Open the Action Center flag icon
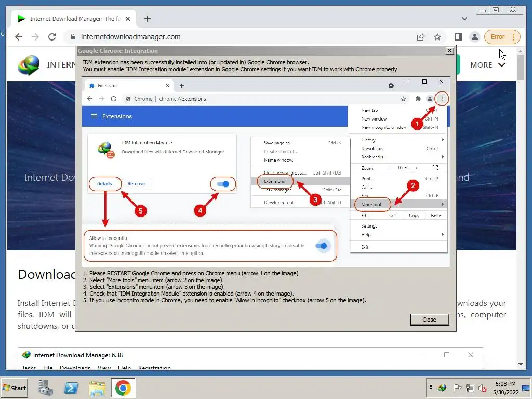Image resolution: width=532 pixels, height=399 pixels. click(457, 388)
